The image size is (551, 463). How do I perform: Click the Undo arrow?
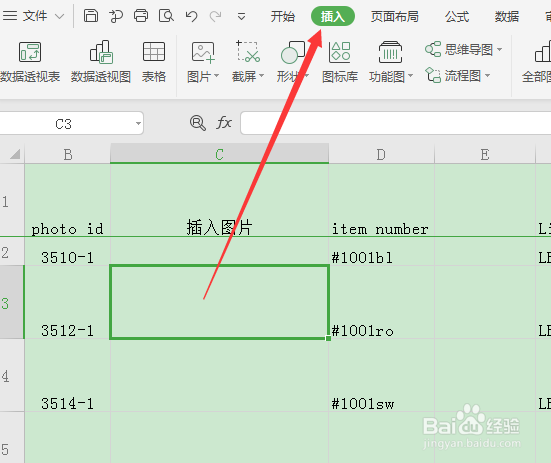pos(192,16)
